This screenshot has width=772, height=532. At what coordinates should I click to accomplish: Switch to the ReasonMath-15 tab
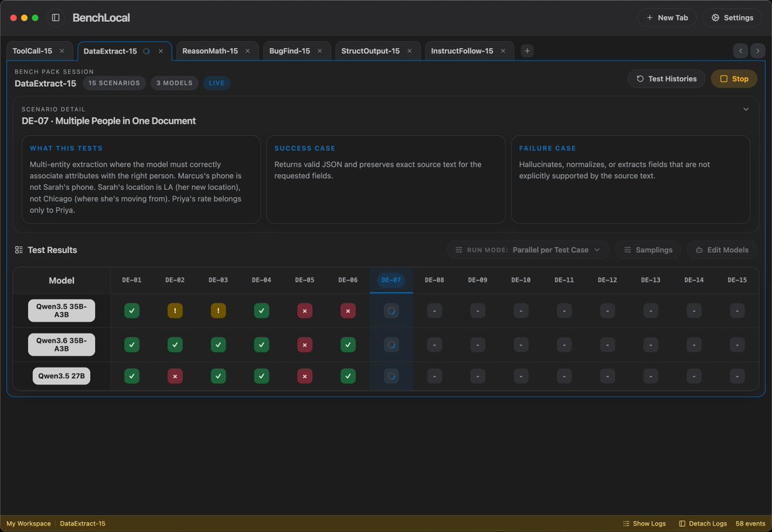coord(210,51)
